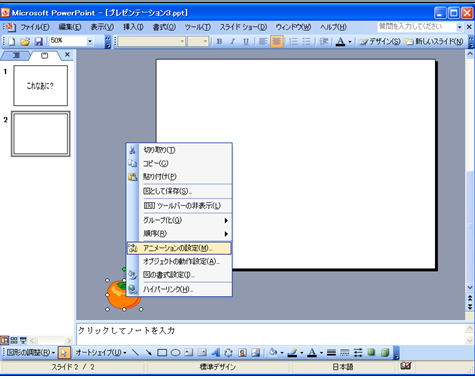Click the Save floppy disk icon
This screenshot has width=475, height=379.
click(39, 41)
